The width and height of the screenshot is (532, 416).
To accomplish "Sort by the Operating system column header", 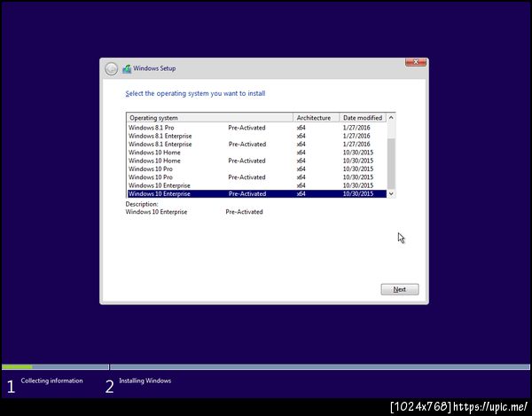I will 209,118.
